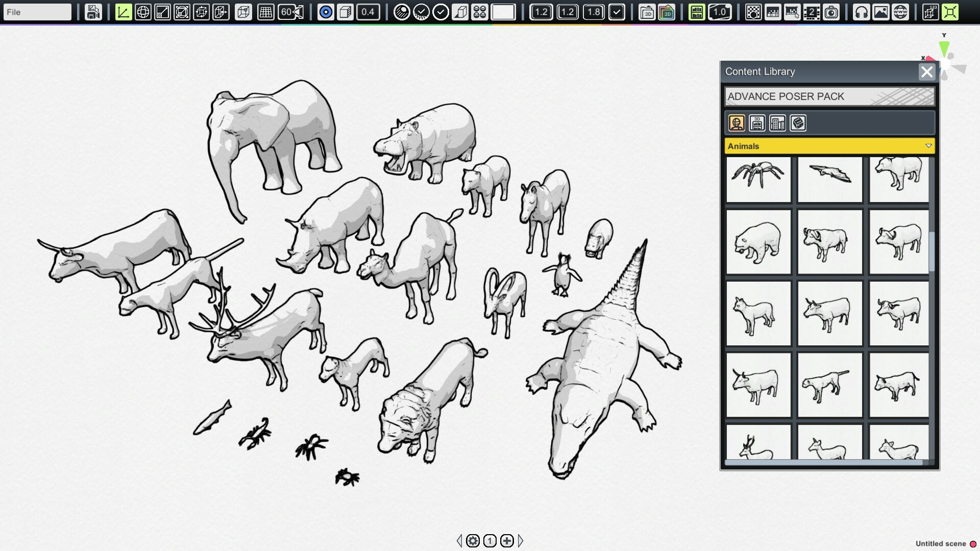Toggle the fullscreen expand icon at top right
980x551 pixels.
click(950, 12)
